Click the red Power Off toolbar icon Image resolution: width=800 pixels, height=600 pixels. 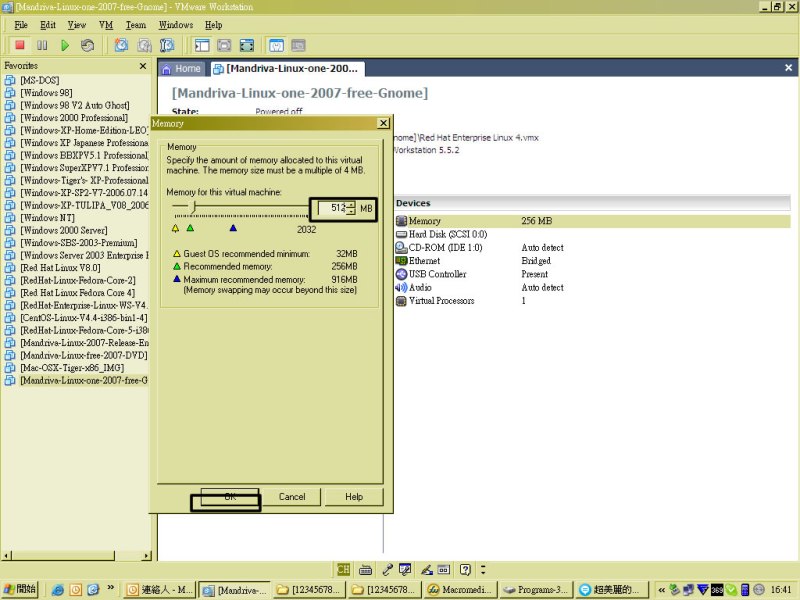tap(20, 45)
